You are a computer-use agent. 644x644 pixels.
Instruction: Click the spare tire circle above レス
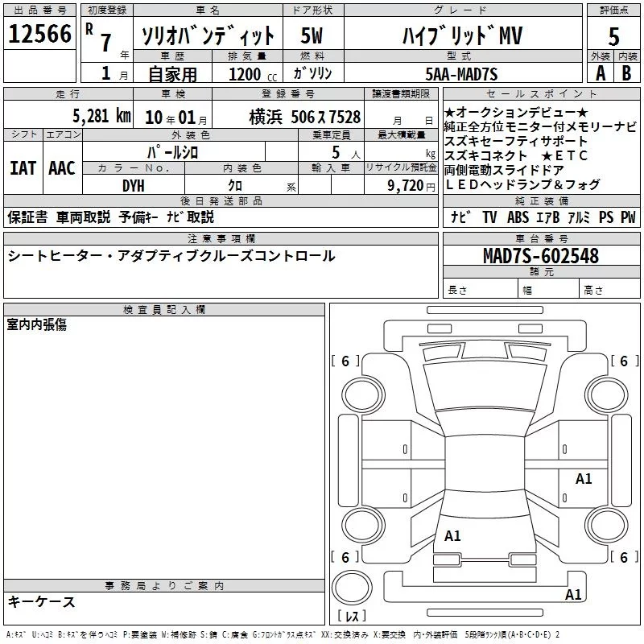pos(352,588)
